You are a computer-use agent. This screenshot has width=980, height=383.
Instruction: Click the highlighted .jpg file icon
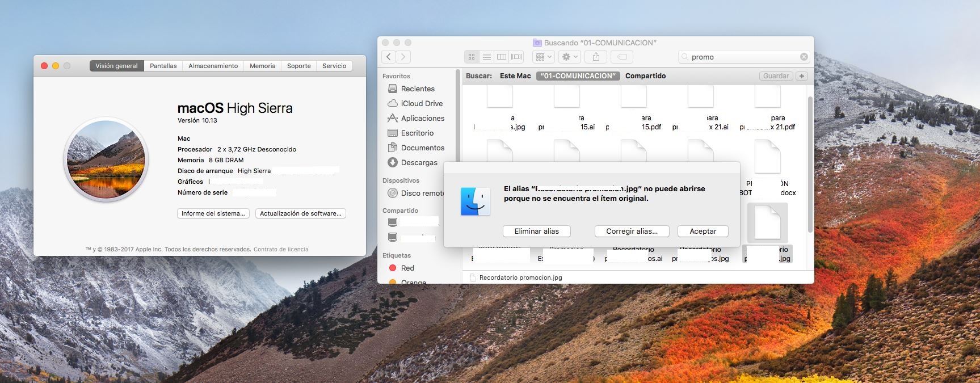(768, 222)
